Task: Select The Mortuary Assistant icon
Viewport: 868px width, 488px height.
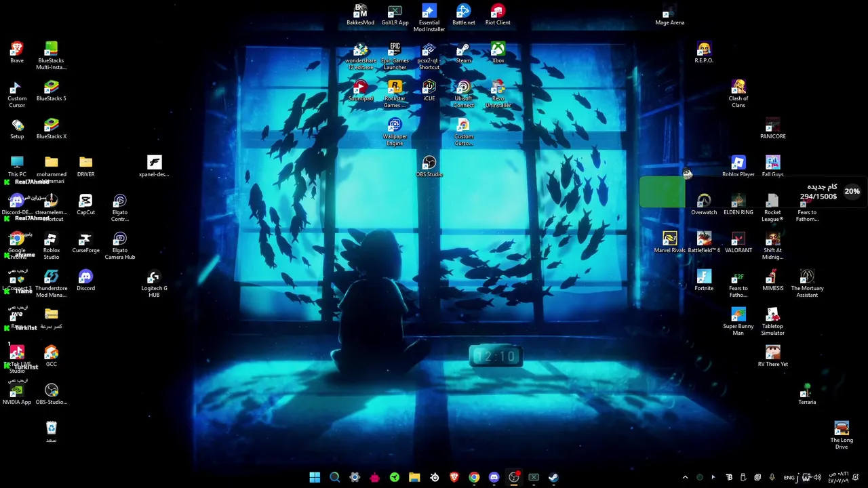Action: [x=807, y=283]
